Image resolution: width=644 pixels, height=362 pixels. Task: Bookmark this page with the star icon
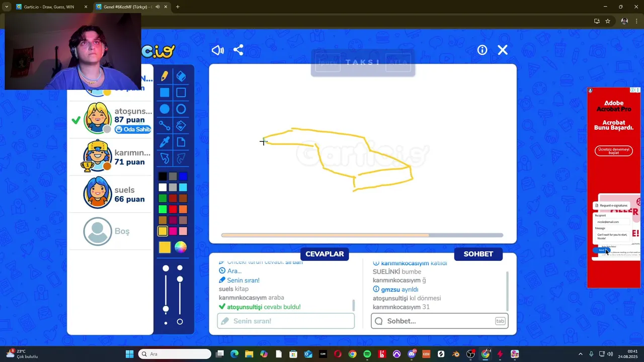pos(608,21)
